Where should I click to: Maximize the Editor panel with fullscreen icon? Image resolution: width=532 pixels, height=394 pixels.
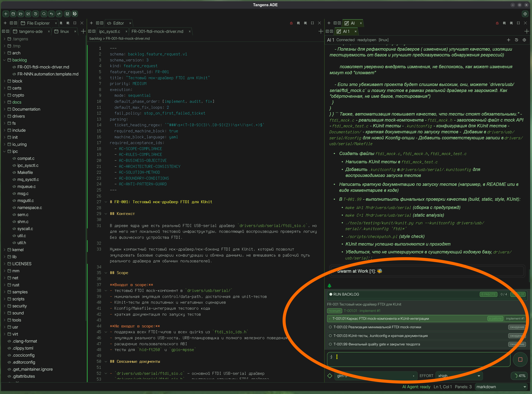pos(312,23)
